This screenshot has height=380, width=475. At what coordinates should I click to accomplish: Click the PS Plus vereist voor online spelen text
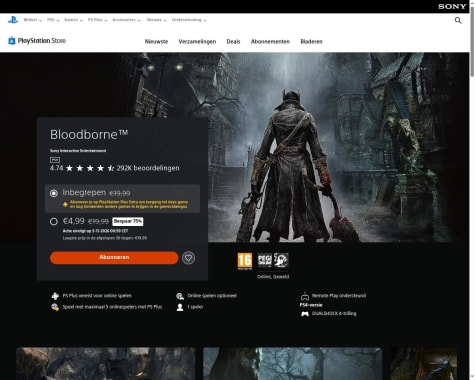click(x=97, y=296)
